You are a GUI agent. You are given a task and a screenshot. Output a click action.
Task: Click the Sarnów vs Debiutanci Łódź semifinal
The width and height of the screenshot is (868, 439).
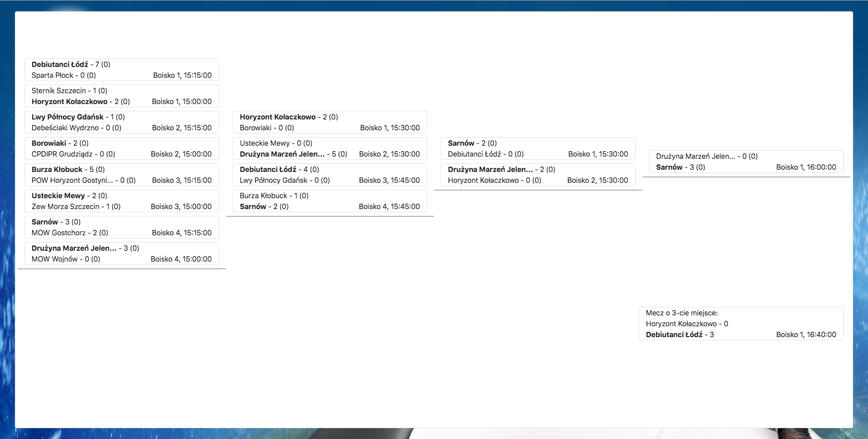pyautogui.click(x=538, y=148)
